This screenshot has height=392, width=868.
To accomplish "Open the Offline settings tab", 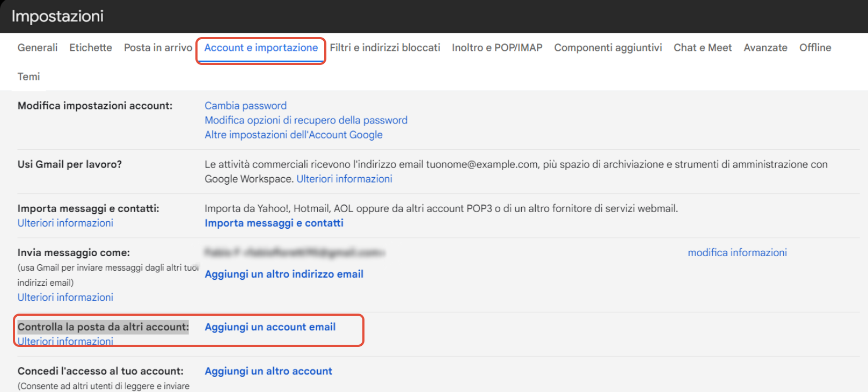I will (815, 48).
